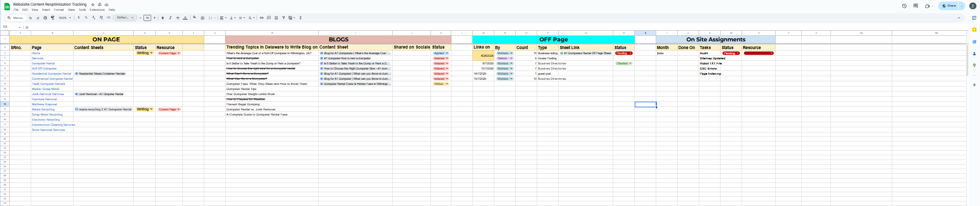Open the comments panel icon
Viewport: 980px width, 206px height.
coord(915,6)
